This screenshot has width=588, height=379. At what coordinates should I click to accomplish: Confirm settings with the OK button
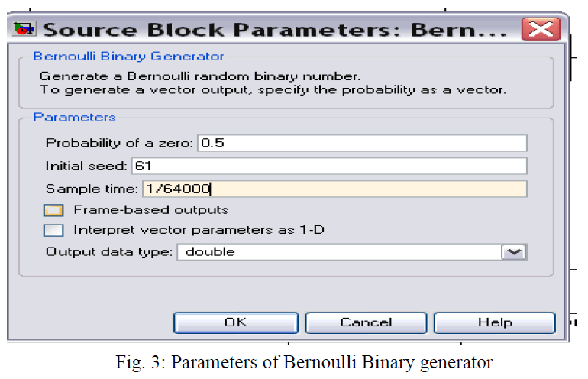236,322
